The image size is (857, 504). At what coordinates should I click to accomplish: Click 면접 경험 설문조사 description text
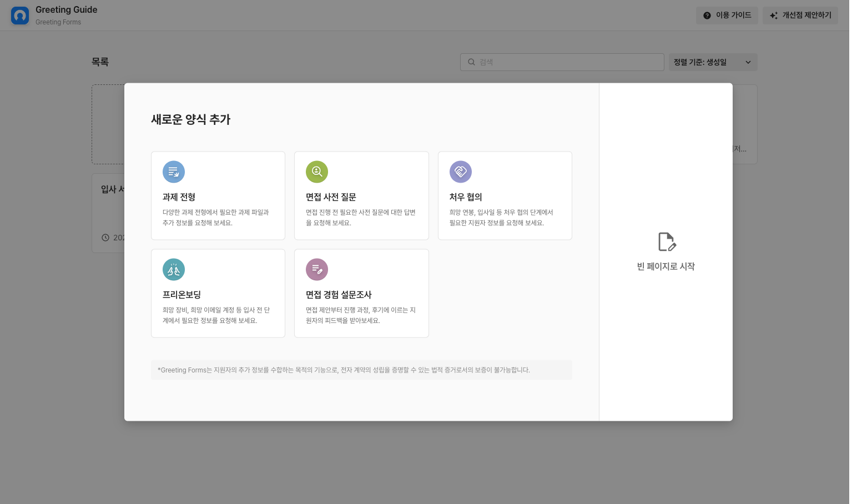pos(361,315)
